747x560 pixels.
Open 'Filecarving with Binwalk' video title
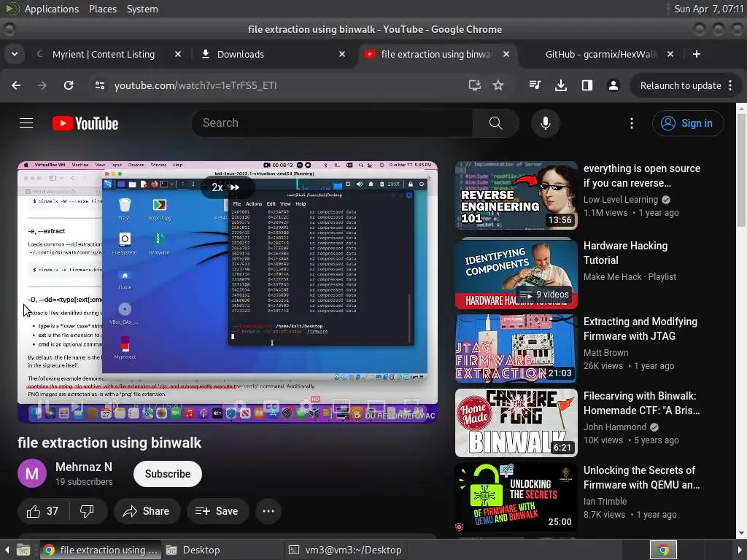(641, 403)
